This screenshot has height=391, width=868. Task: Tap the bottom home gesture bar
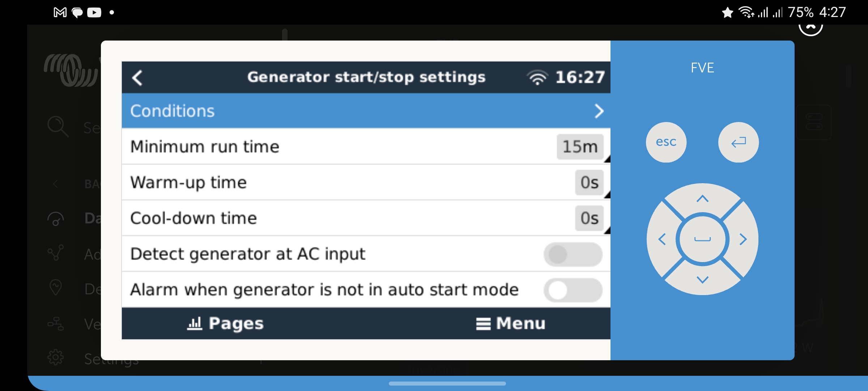coord(447,383)
